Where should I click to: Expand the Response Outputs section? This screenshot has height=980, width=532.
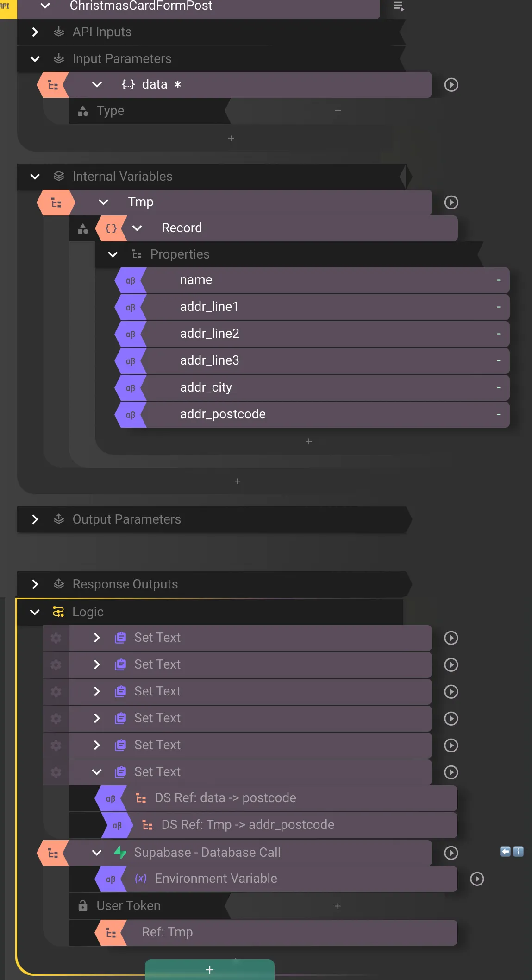pyautogui.click(x=35, y=584)
